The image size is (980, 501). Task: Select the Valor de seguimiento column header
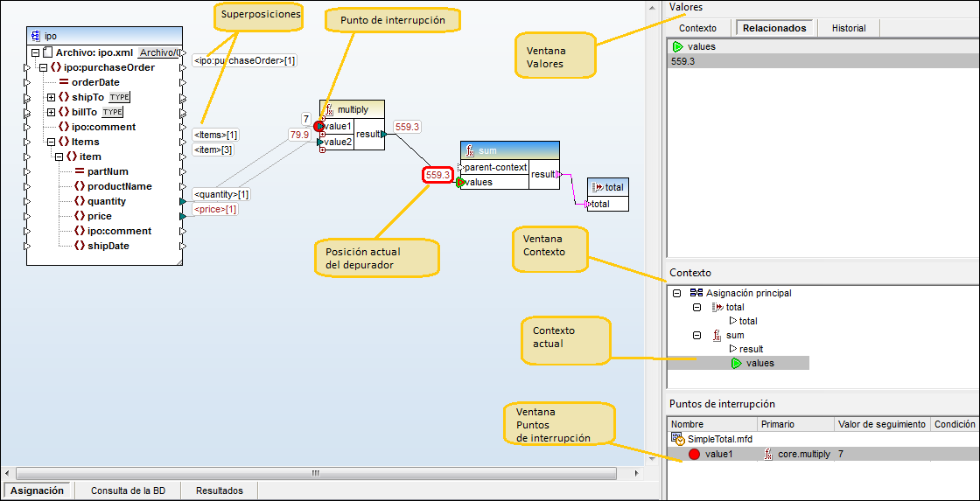click(x=881, y=424)
